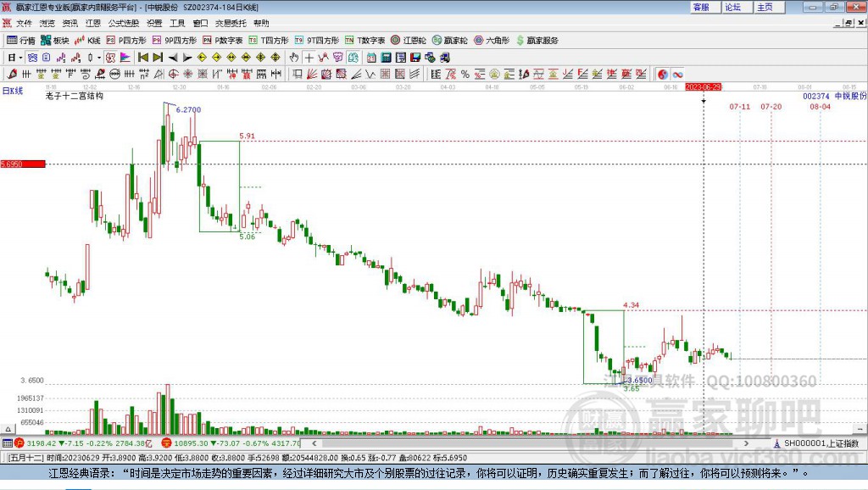Open the calendar icon in toolbar
Screen dimensions: 868x490
(371, 58)
